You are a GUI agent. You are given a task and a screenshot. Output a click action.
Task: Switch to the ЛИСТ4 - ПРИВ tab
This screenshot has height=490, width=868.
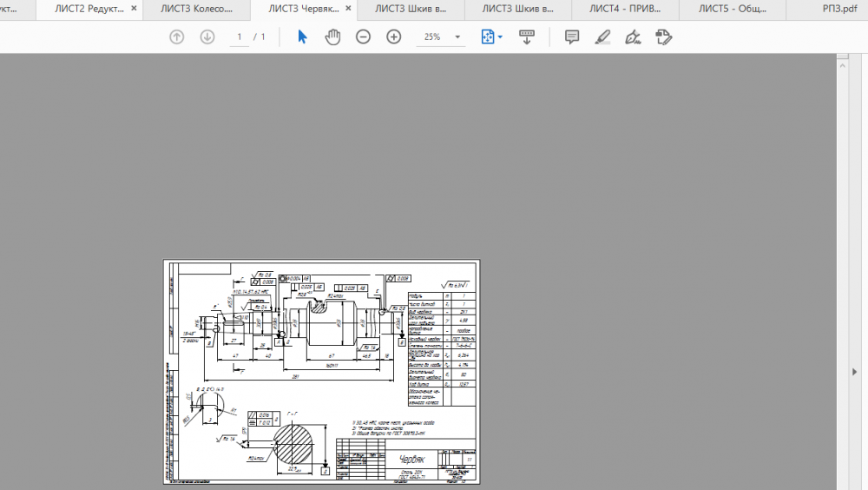tap(625, 10)
